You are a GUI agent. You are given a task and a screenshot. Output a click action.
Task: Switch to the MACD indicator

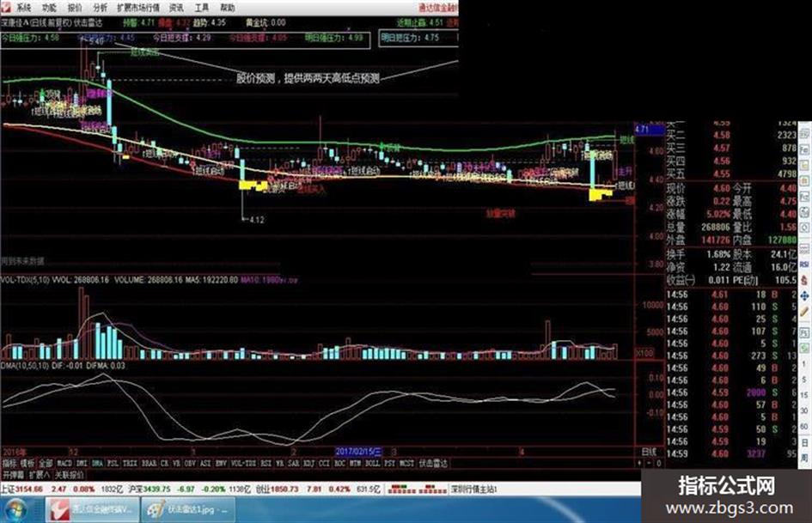click(x=64, y=464)
